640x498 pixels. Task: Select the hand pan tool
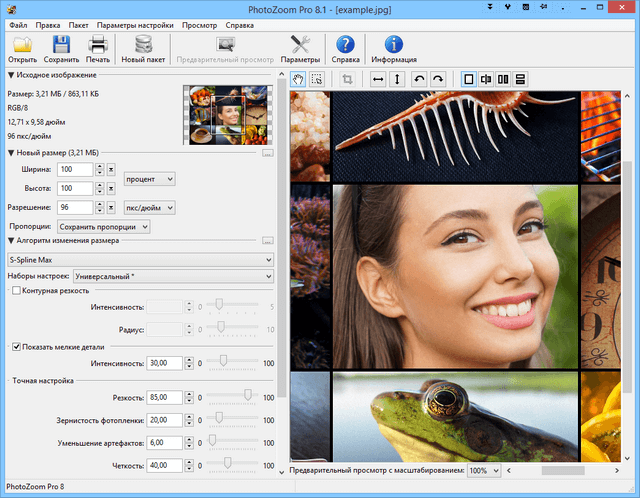299,79
